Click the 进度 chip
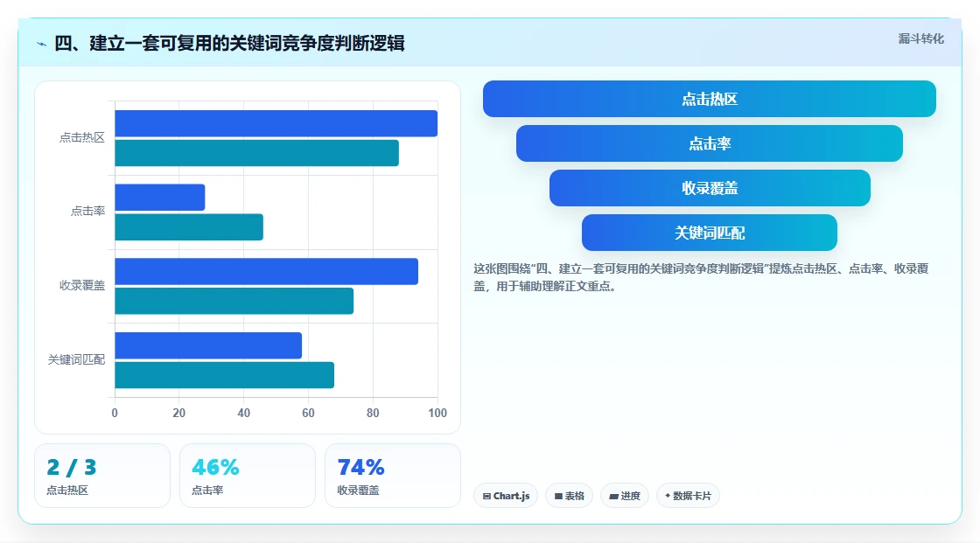Viewport: 980px width, 543px height. coord(625,496)
